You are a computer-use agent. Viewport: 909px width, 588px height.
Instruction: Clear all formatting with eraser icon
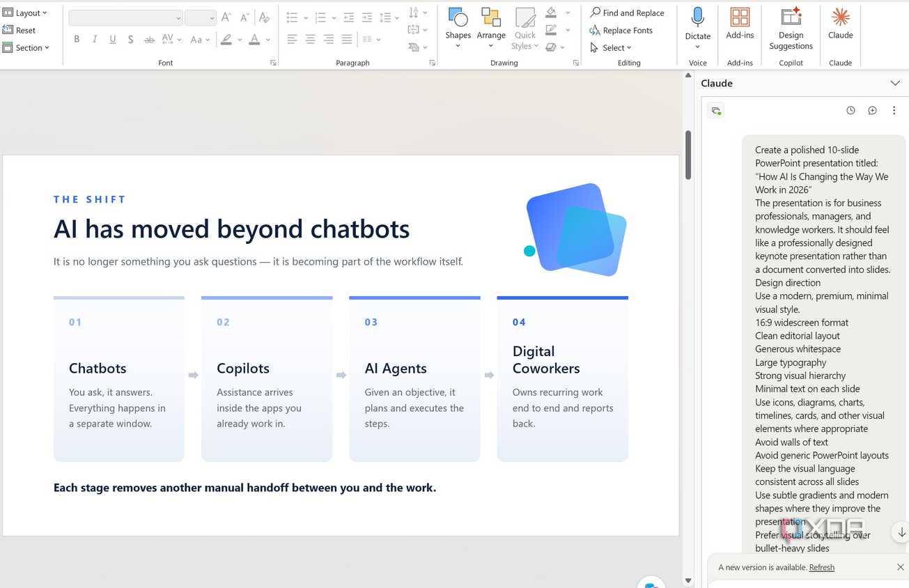coord(264,17)
